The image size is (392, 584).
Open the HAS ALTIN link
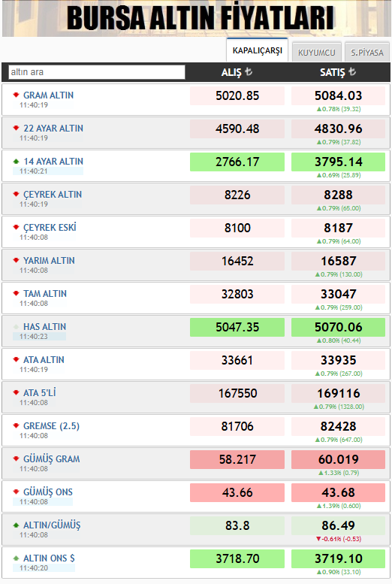44,327
